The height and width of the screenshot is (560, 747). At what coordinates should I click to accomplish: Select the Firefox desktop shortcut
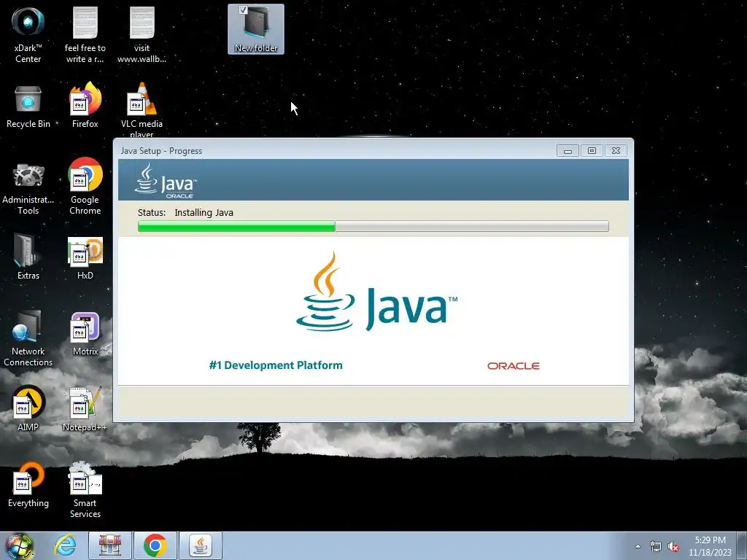(85, 106)
